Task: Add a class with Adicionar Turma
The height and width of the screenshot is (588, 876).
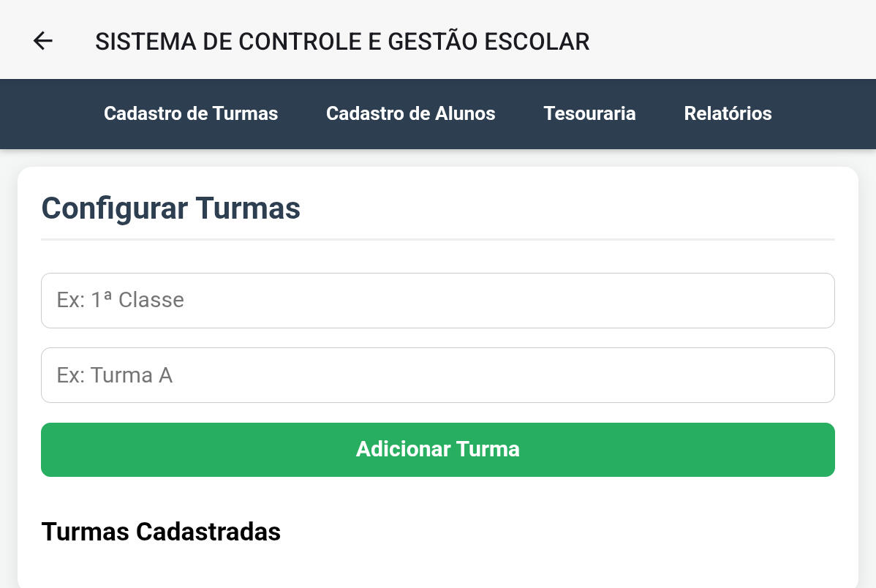Action: (x=437, y=450)
